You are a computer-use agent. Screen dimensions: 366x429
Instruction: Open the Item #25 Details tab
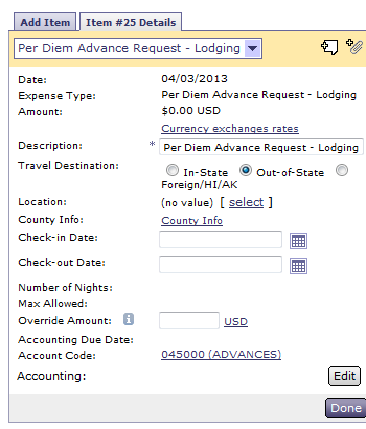(x=131, y=22)
